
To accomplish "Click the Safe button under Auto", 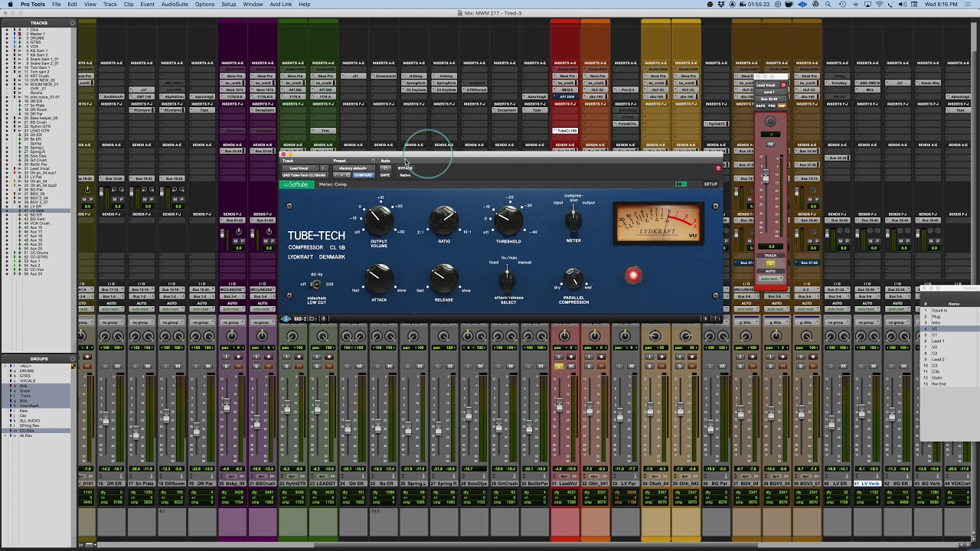I will pyautogui.click(x=385, y=175).
